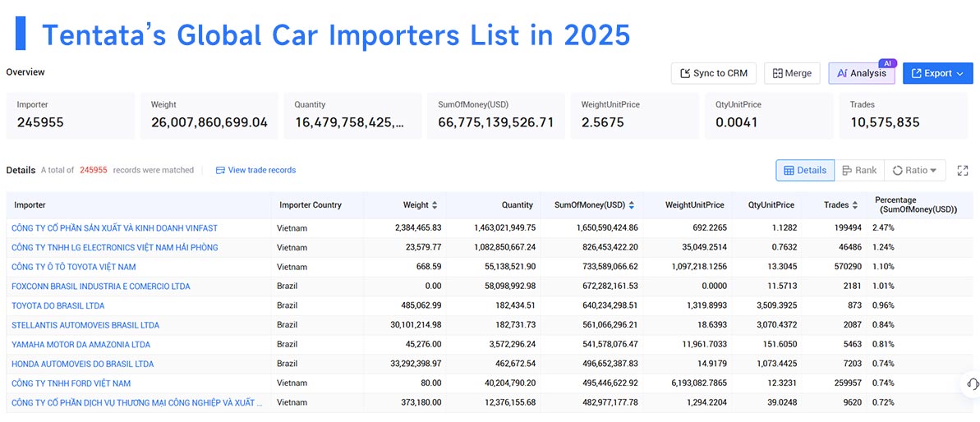Open the AI Analysis feature
Image resolution: width=980 pixels, height=422 pixels.
click(861, 73)
